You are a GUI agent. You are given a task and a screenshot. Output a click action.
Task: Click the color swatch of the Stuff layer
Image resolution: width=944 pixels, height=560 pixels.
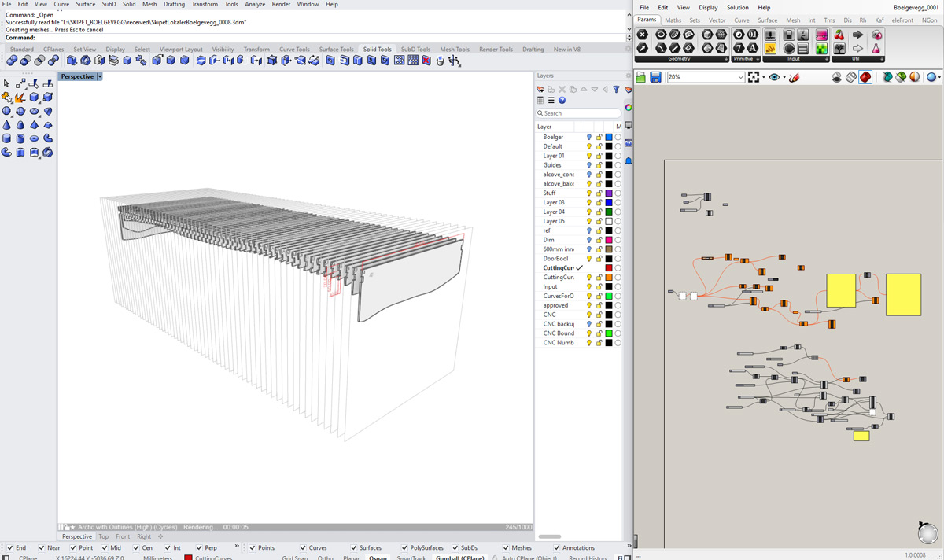609,193
